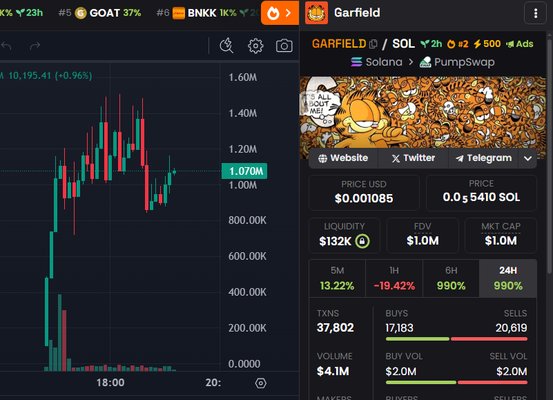Open the Twitter link
The width and height of the screenshot is (553, 400).
[413, 158]
